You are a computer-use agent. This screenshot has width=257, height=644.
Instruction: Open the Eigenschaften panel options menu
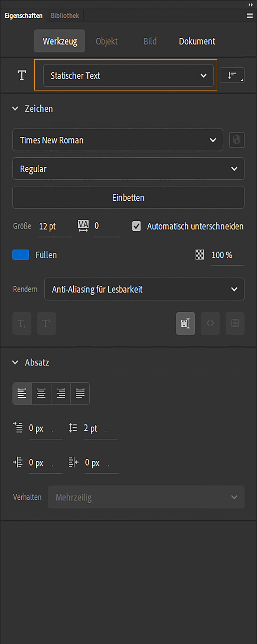click(249, 15)
